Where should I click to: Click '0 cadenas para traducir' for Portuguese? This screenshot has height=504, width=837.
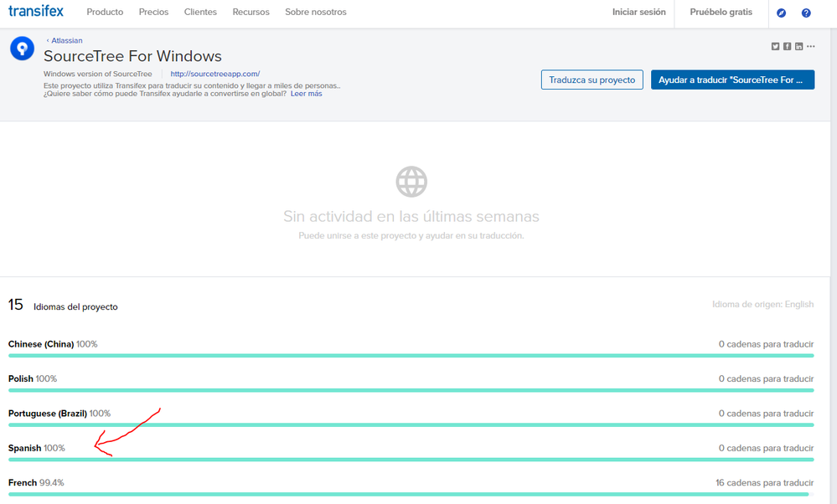click(766, 414)
